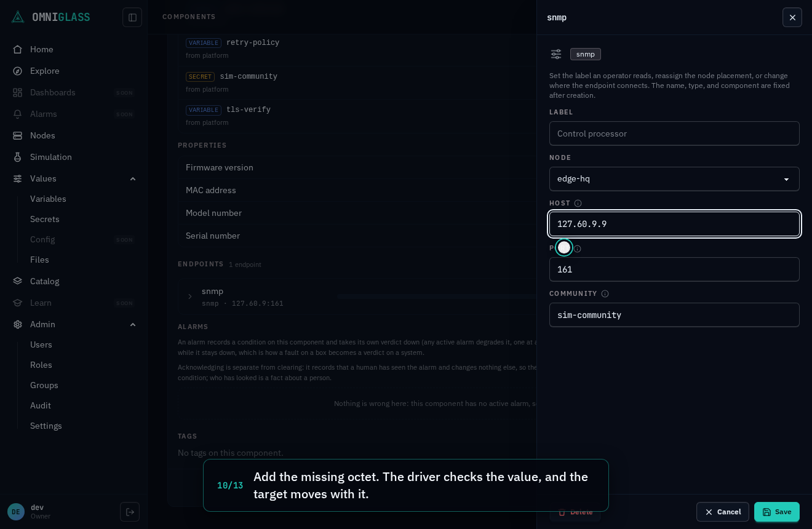The height and width of the screenshot is (529, 812).
Task: Click the Host info icon
Action: coord(578,203)
